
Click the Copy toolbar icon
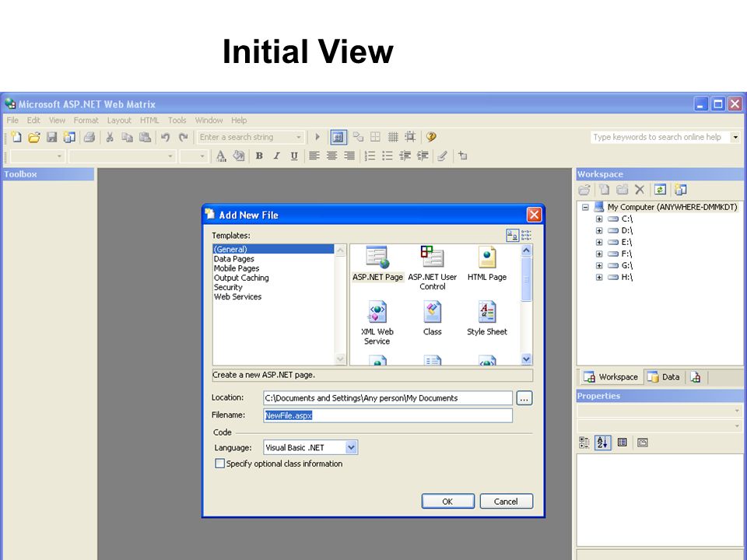coord(127,137)
